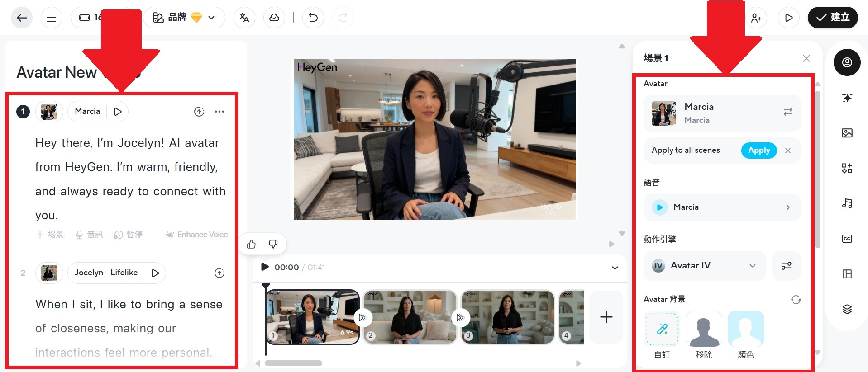This screenshot has height=372, width=868.
Task: Open the layout template icon in sidebar
Action: (847, 274)
